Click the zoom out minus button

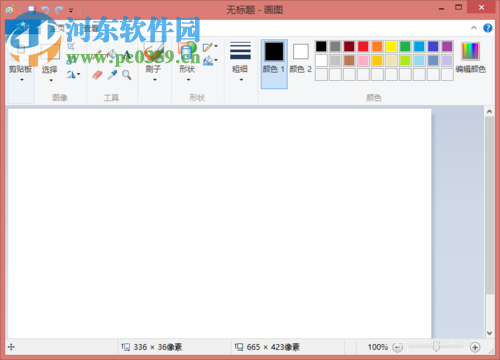coord(397,347)
